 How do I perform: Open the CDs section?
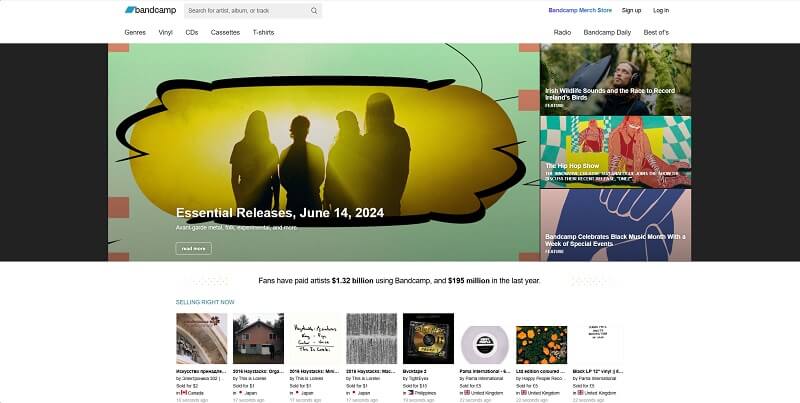pyautogui.click(x=192, y=32)
